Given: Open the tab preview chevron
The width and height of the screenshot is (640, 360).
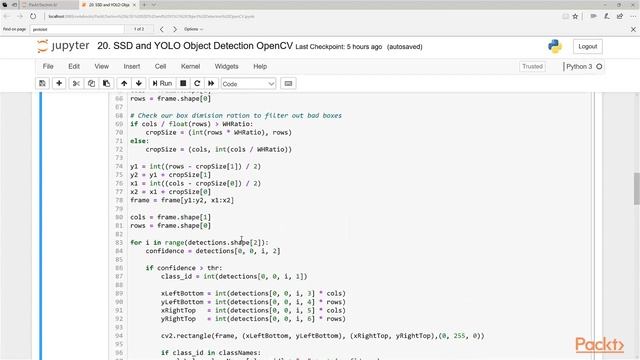Looking at the screenshot, I should point(154,5).
